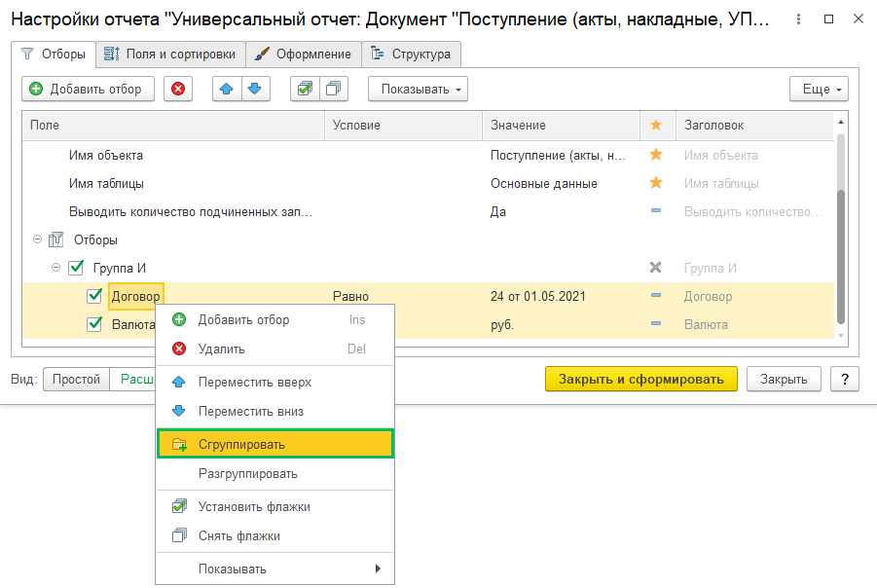Choose Добавить отбор in context menu
Image resolution: width=877 pixels, height=588 pixels.
275,320
